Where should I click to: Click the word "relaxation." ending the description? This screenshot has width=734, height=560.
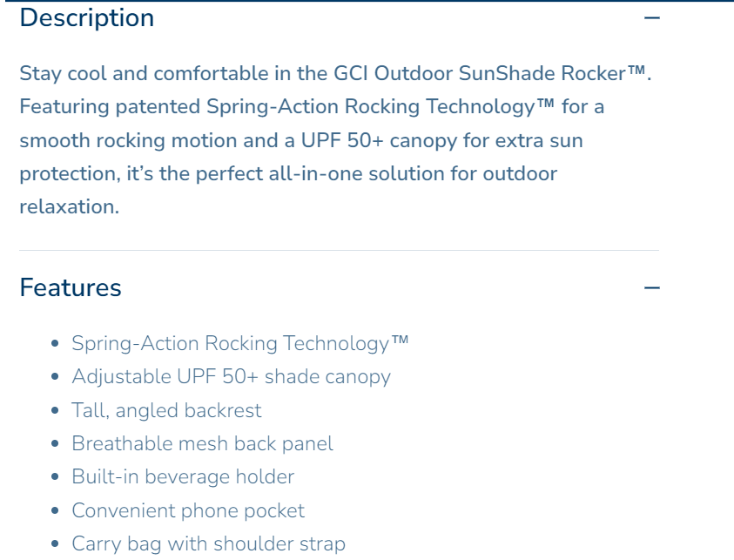(x=69, y=206)
